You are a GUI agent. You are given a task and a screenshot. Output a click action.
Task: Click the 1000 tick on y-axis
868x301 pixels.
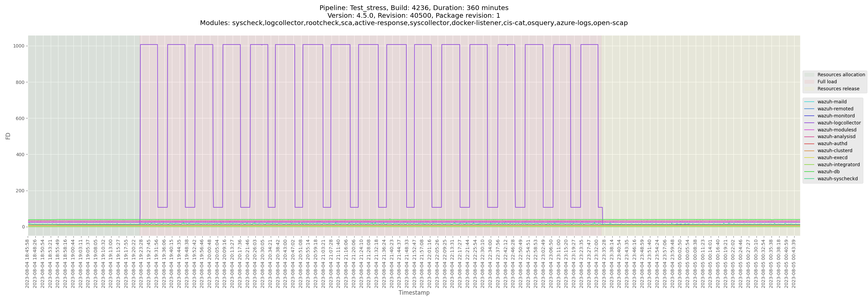coord(19,46)
